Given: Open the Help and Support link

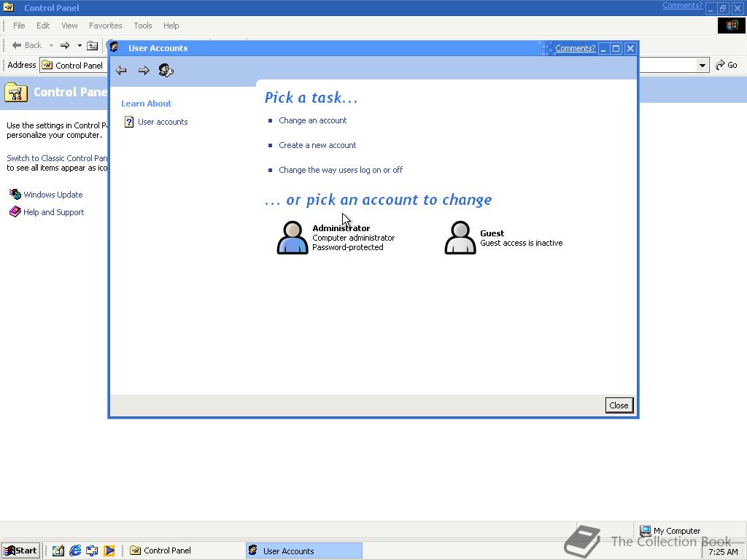Looking at the screenshot, I should pyautogui.click(x=53, y=212).
